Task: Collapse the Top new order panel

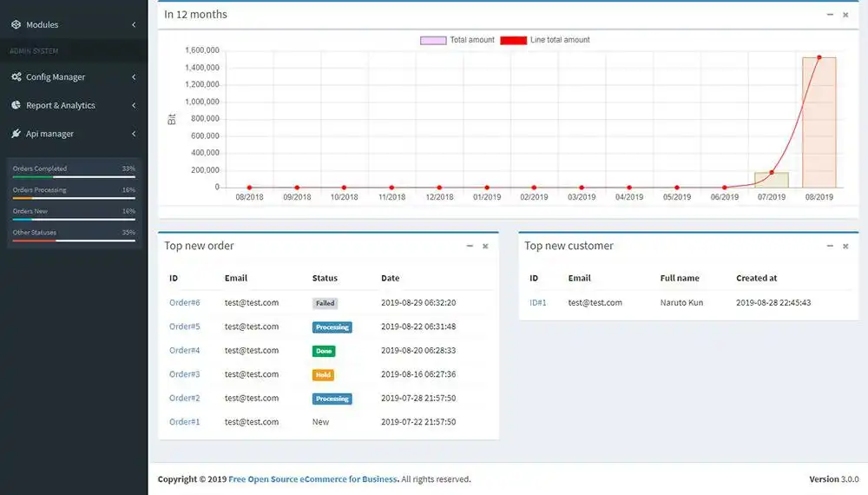Action: pos(470,246)
